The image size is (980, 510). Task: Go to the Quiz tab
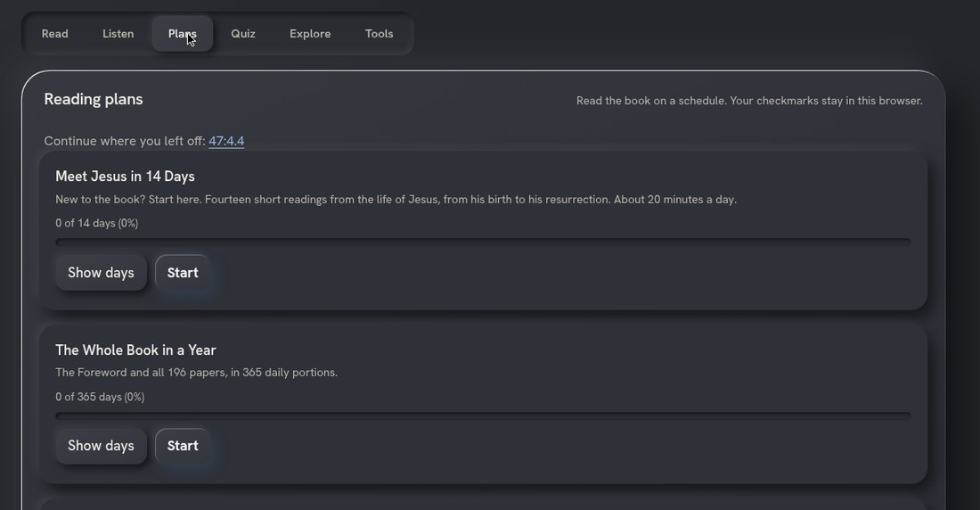click(x=243, y=34)
